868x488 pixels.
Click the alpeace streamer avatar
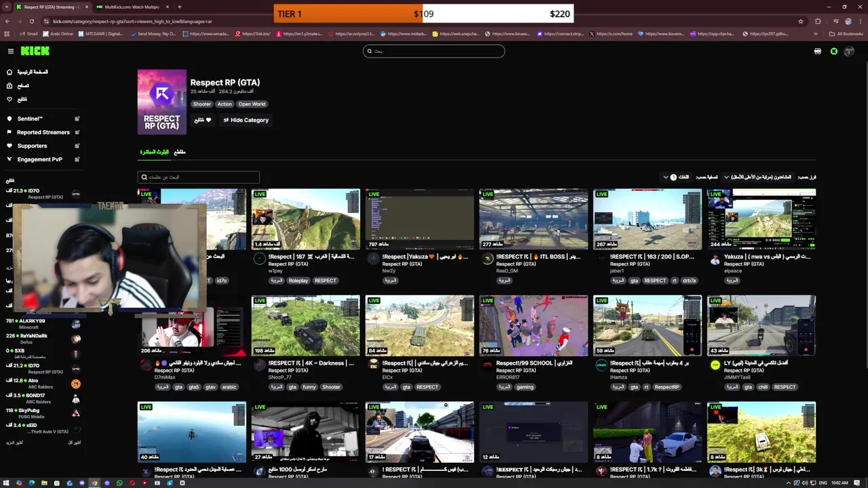coord(715,259)
